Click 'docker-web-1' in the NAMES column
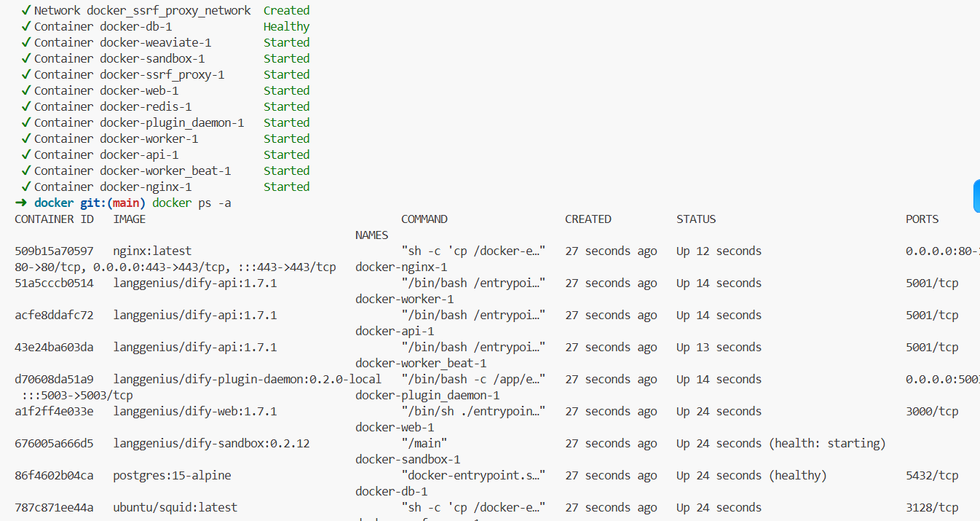The image size is (980, 521). [x=395, y=428]
